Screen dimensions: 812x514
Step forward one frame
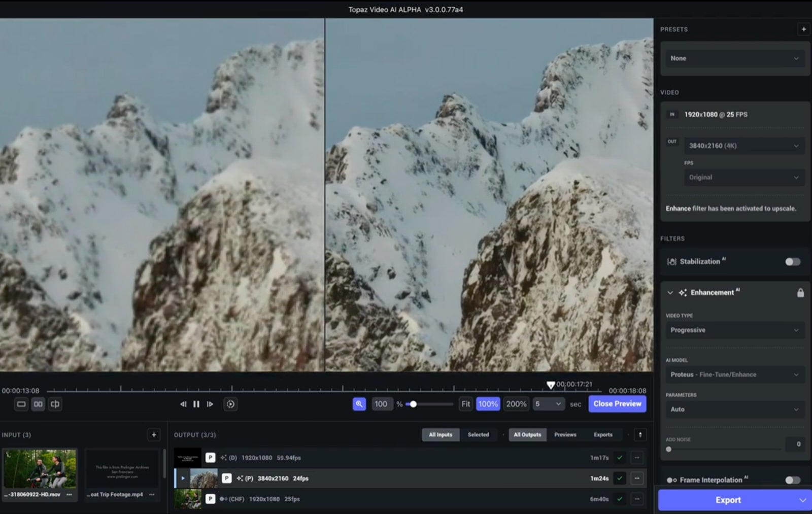(210, 404)
